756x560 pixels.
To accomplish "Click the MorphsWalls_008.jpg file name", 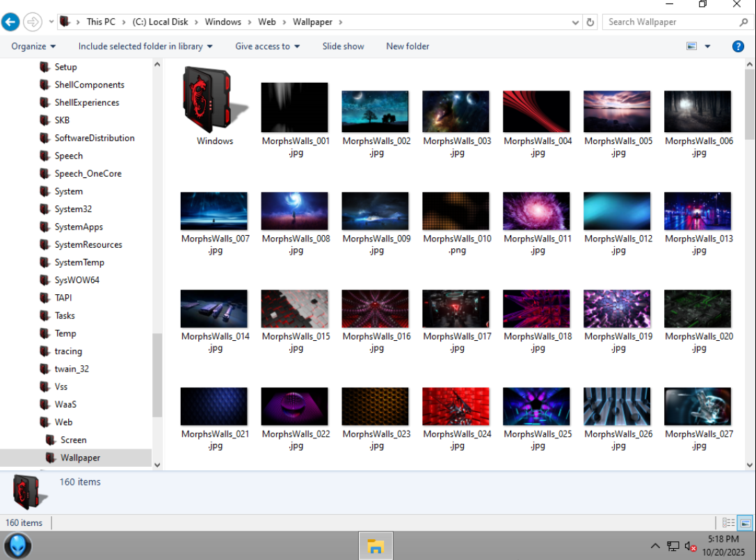I will click(x=296, y=245).
